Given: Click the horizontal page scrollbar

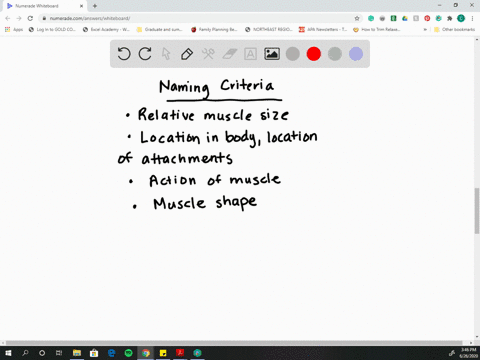Looking at the screenshot, I should 234,343.
